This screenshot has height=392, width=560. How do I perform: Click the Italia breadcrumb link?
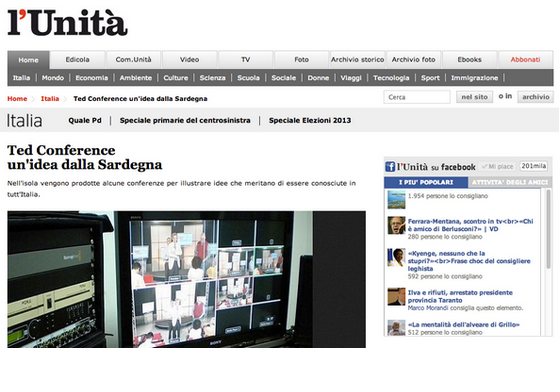[50, 99]
